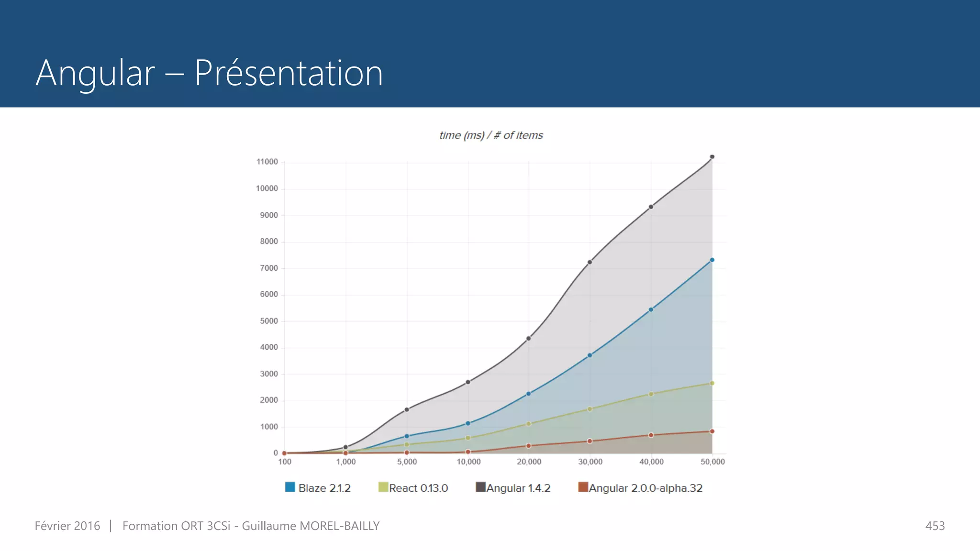Click the Blaze 2.1.2 legend label

[x=324, y=488]
